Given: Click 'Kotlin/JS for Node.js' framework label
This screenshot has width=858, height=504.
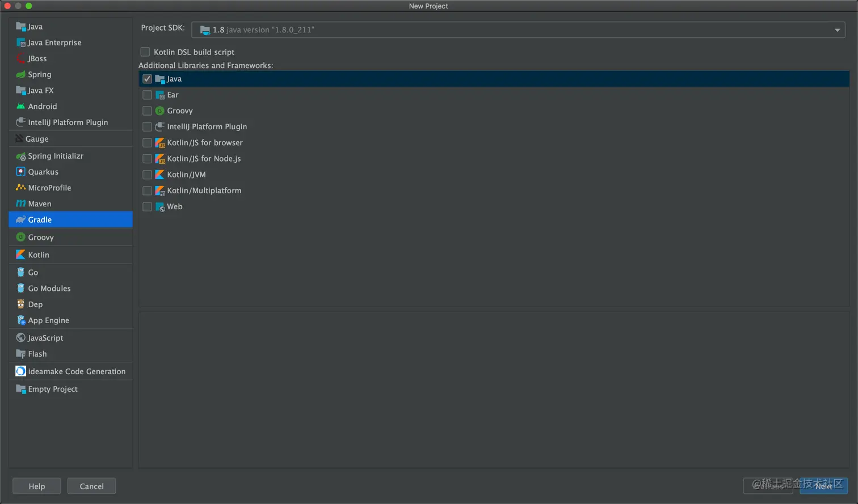Looking at the screenshot, I should coord(204,159).
